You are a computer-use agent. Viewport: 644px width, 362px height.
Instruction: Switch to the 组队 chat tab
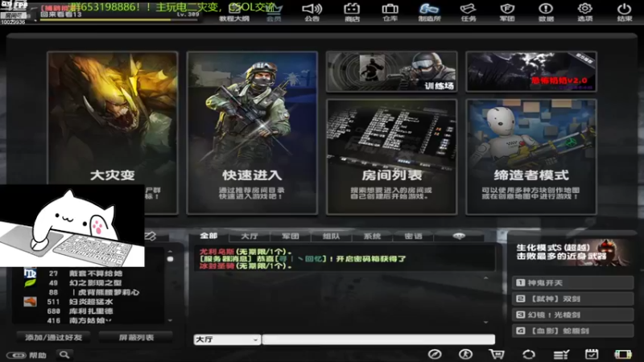331,236
